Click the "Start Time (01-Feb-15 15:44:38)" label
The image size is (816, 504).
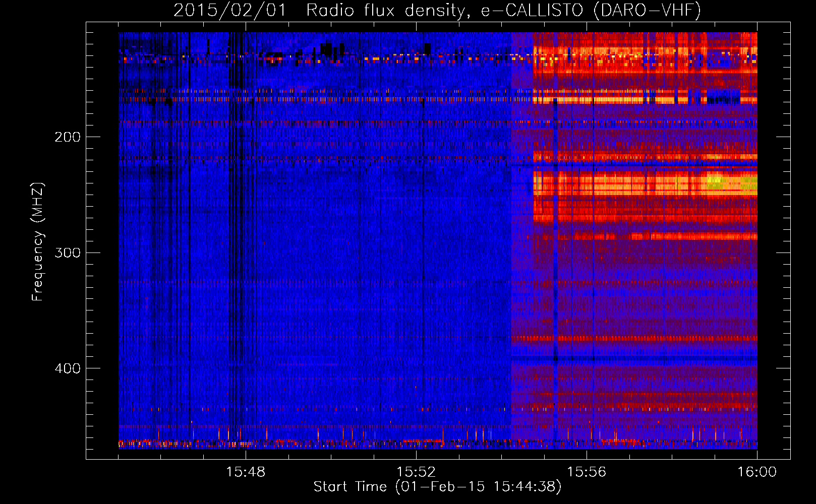437,487
